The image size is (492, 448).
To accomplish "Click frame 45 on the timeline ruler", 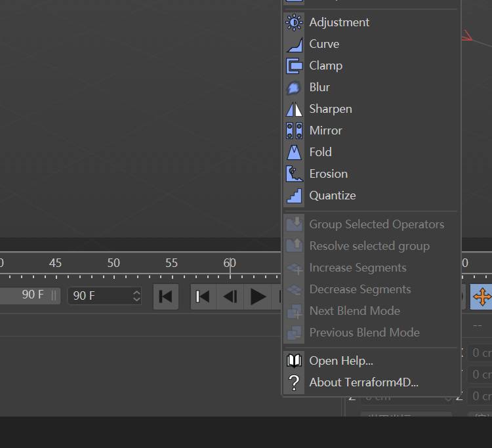I will (55, 263).
